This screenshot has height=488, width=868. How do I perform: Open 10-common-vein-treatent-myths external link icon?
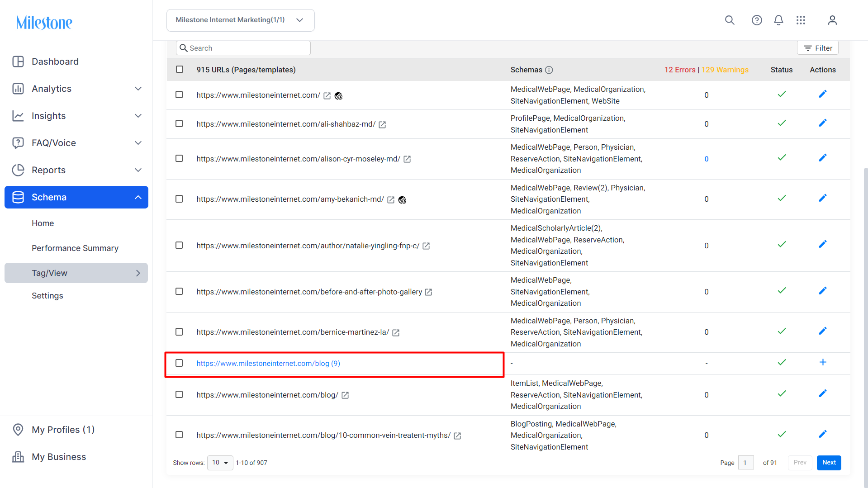(457, 436)
